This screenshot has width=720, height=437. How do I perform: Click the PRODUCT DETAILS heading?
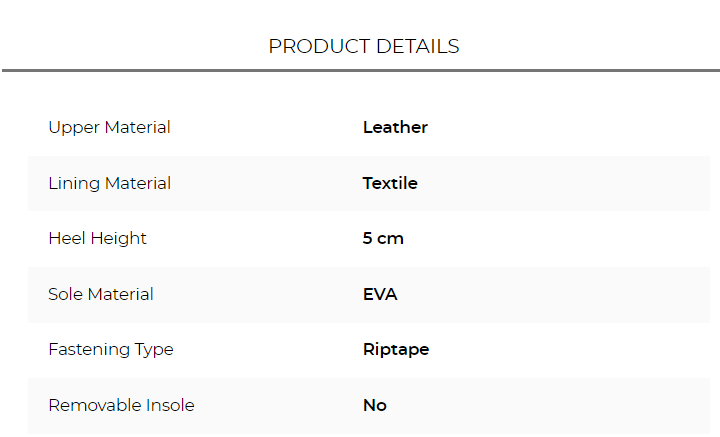coord(364,47)
